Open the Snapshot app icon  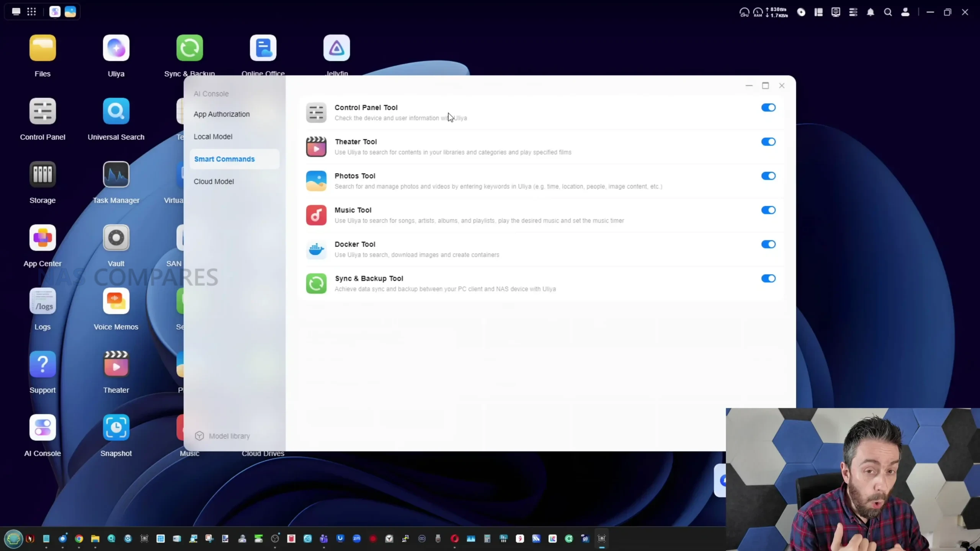point(116,428)
